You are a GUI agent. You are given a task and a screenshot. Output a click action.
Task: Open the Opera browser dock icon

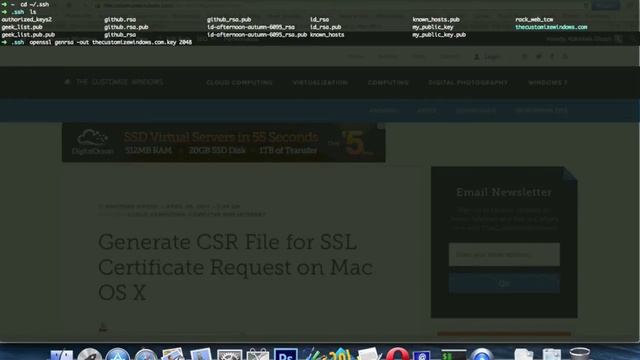[x=397, y=354]
